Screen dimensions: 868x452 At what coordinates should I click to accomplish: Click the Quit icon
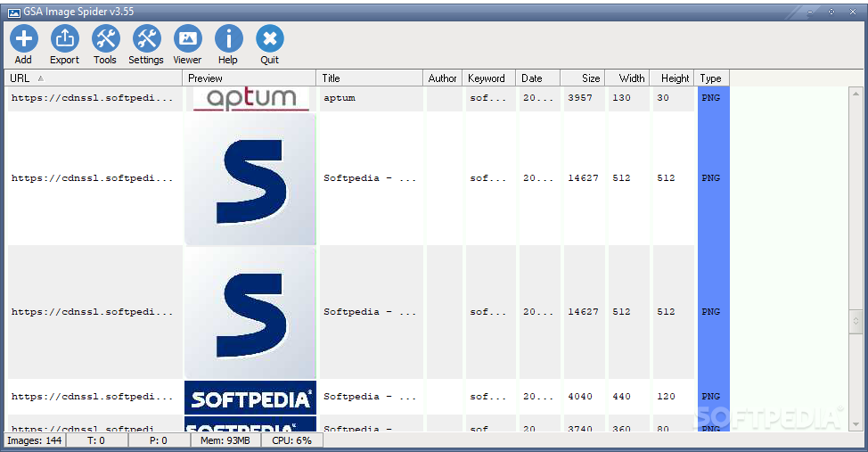(270, 45)
